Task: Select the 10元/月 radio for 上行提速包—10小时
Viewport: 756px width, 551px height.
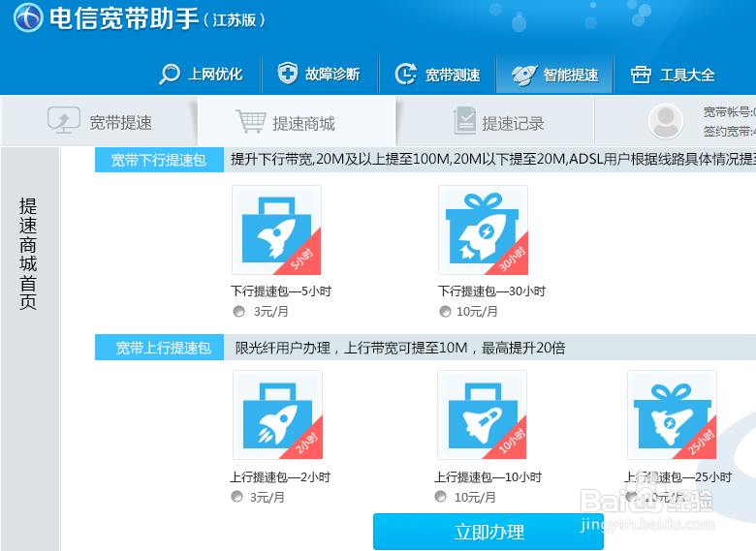Action: 441,497
